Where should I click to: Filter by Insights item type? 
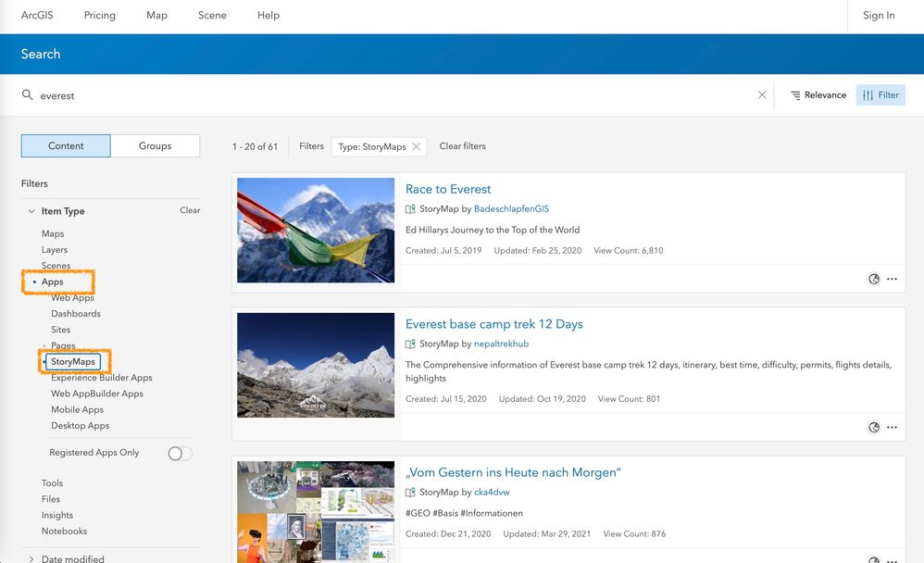pos(57,515)
